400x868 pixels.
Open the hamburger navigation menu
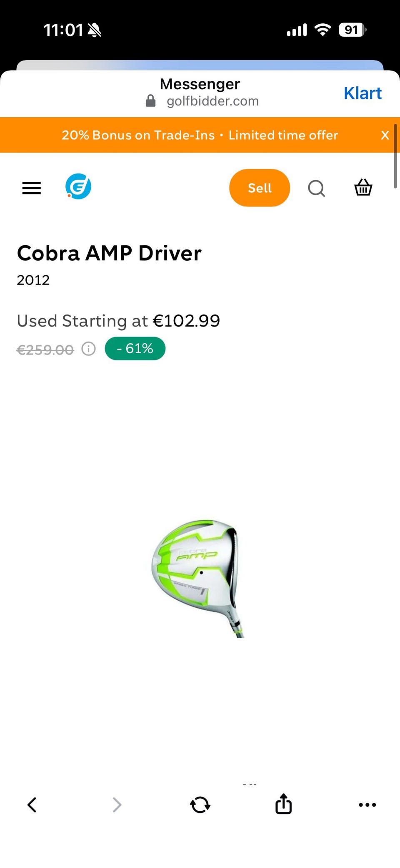coord(32,188)
